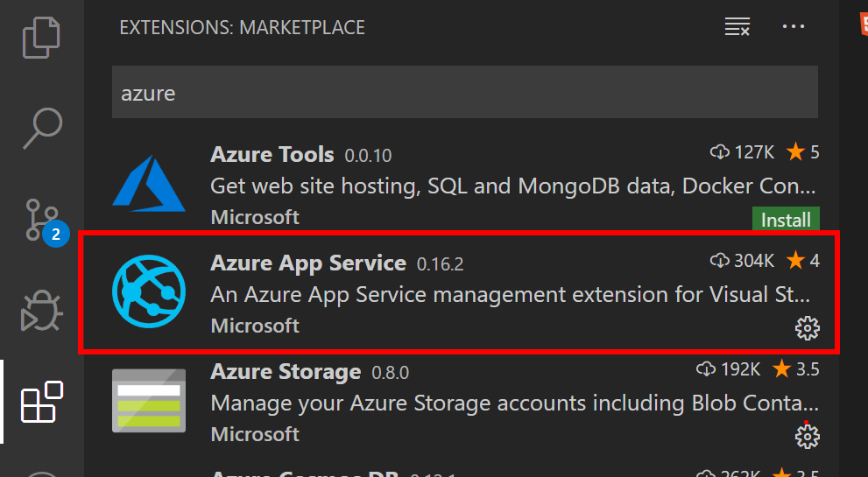Open manage gear for Azure Storage
The width and height of the screenshot is (868, 477).
tap(807, 437)
